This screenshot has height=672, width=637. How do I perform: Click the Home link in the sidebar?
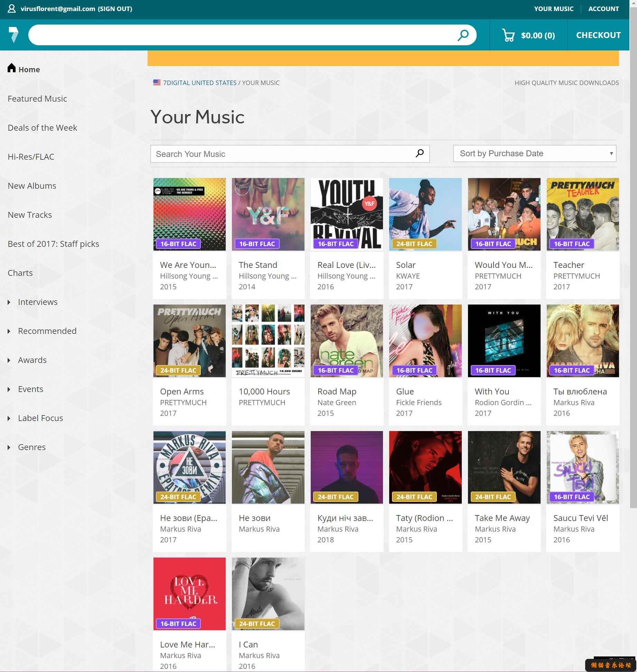(29, 69)
